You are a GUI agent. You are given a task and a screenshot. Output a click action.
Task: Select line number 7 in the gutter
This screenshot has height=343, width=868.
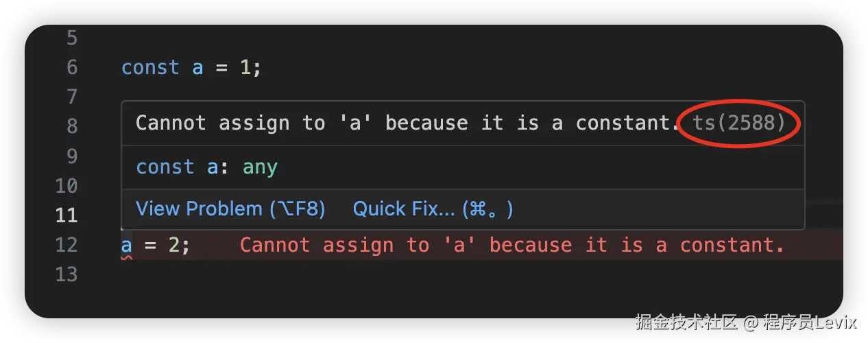coord(71,97)
